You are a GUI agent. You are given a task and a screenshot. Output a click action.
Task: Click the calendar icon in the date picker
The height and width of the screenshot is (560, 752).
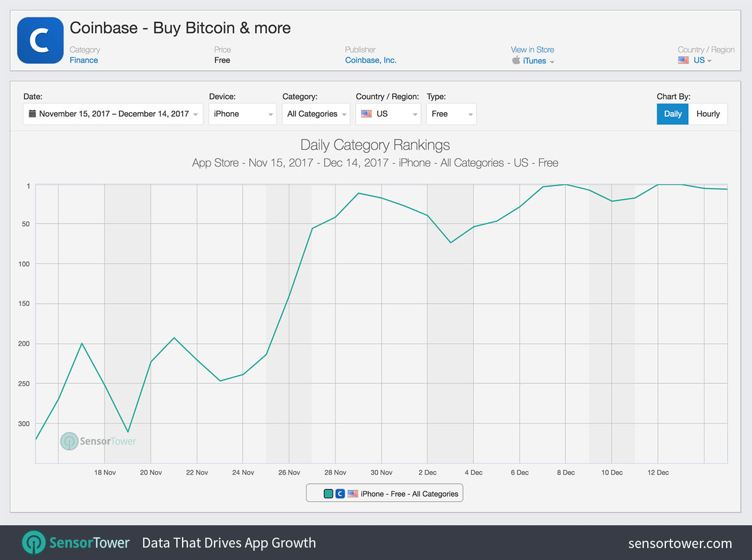click(x=32, y=114)
